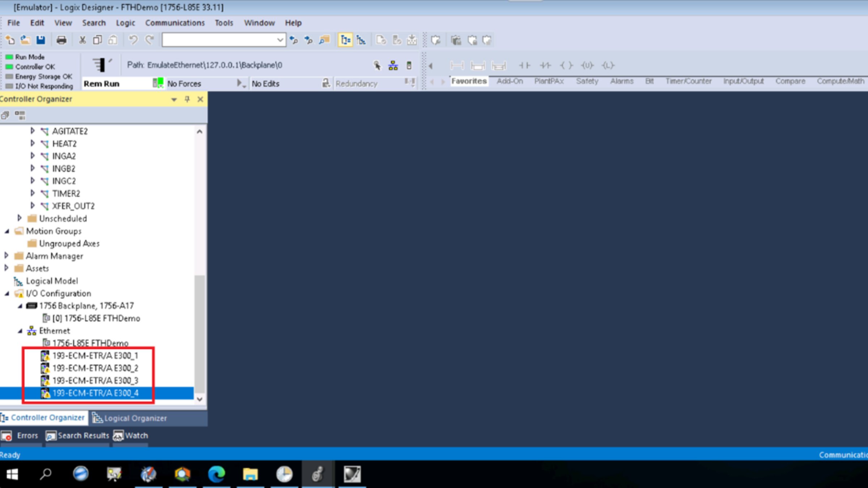Click the No Edits status button
Image resolution: width=868 pixels, height=488 pixels.
point(265,84)
